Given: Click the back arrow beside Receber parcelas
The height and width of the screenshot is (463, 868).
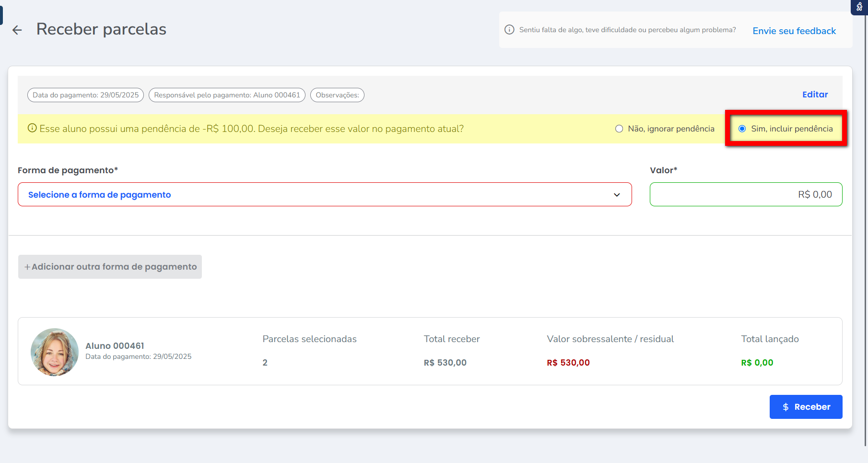Looking at the screenshot, I should coord(17,30).
